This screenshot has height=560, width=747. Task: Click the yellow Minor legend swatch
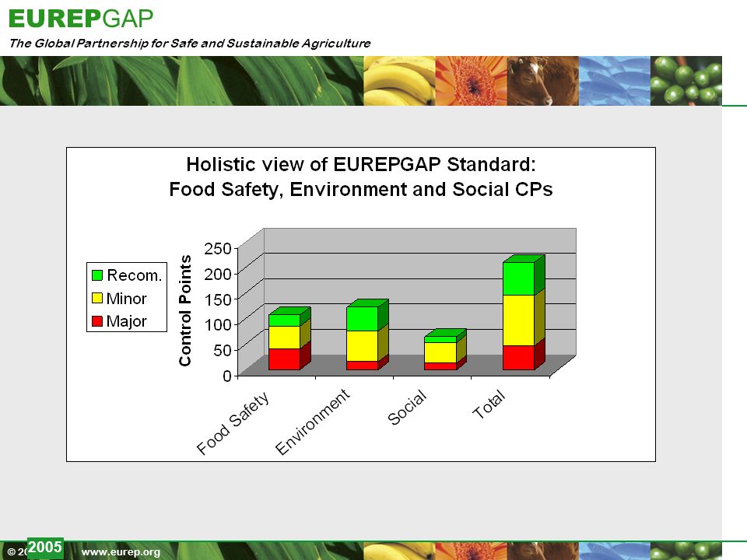pos(97,298)
